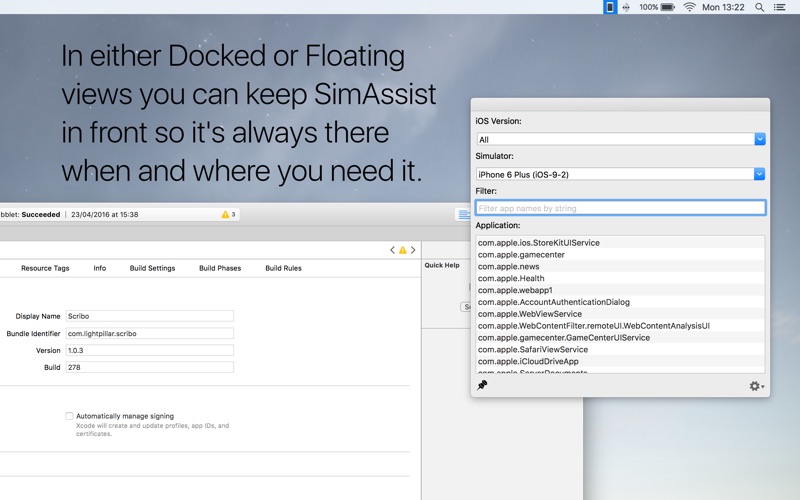This screenshot has width=800, height=500.
Task: Click the SimAssist phone icon in menu bar
Action: (610, 7)
